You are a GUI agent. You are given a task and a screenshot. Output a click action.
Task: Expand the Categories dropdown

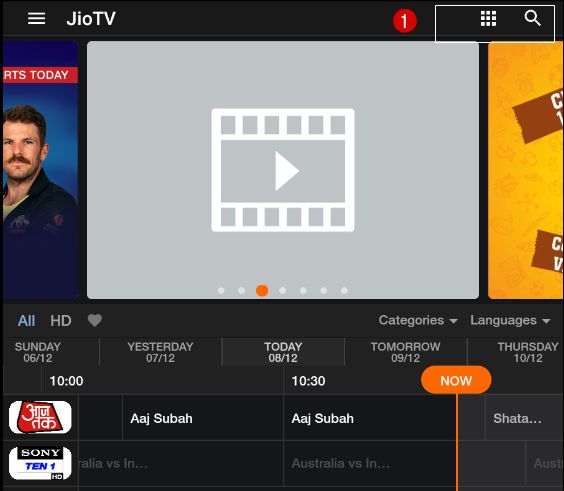(418, 320)
